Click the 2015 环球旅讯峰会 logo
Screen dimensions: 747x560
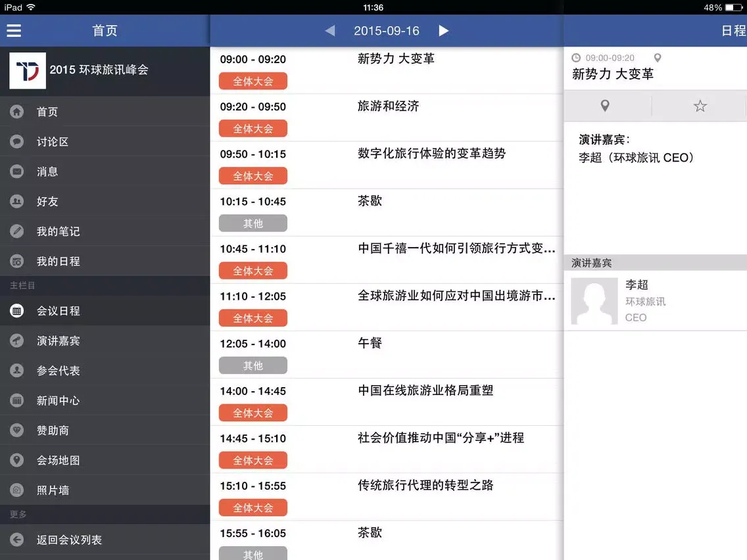pos(28,70)
